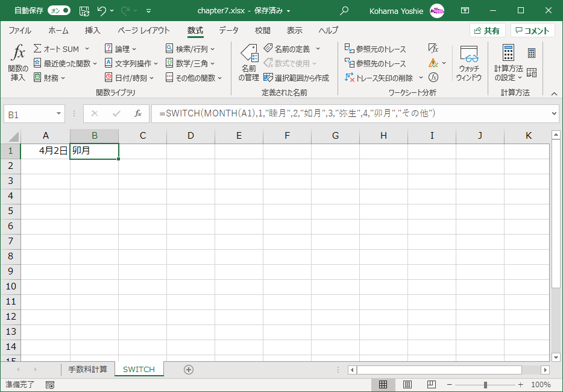
Task: Open Lookup & Reference (検索/行列) functions
Action: click(x=190, y=49)
